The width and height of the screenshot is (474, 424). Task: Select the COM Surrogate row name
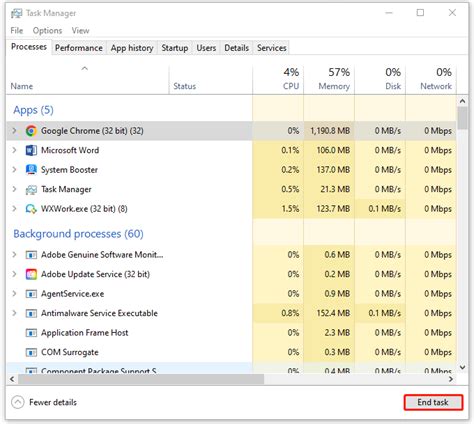coord(70,352)
